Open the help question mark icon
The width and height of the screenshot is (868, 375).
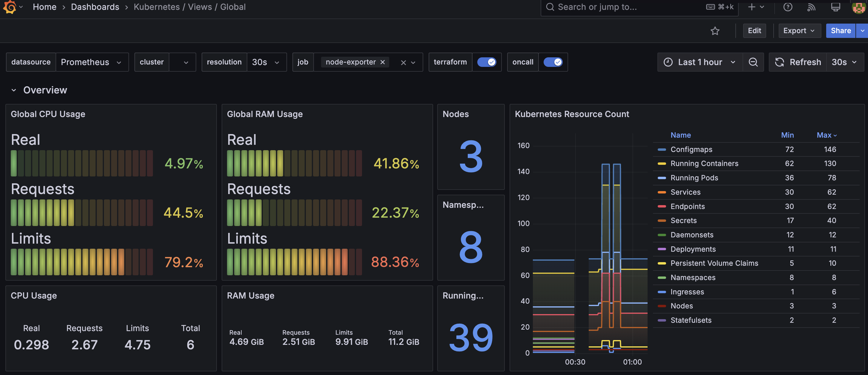pos(787,7)
